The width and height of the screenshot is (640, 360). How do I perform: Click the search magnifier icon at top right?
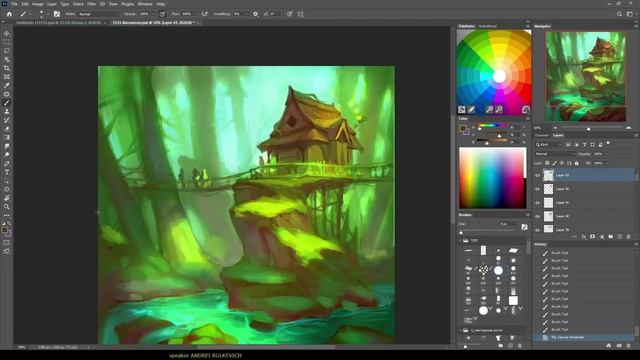pyautogui.click(x=619, y=14)
